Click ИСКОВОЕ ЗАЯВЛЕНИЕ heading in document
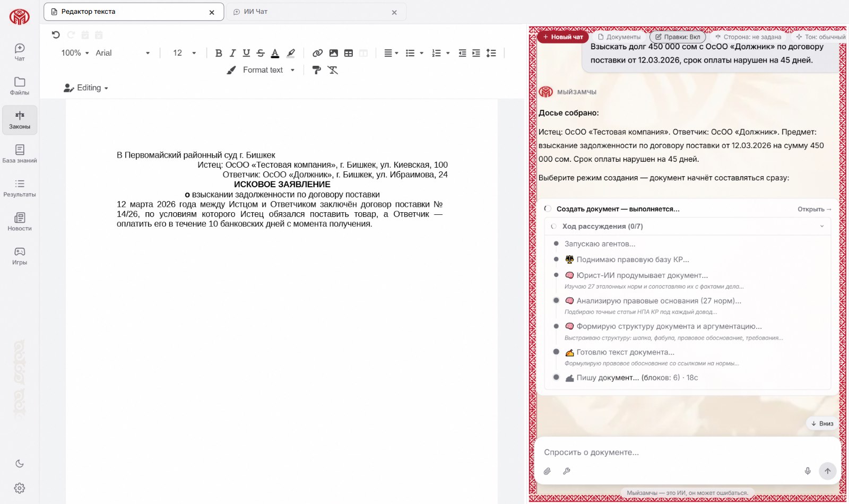849x504 pixels. (x=282, y=185)
